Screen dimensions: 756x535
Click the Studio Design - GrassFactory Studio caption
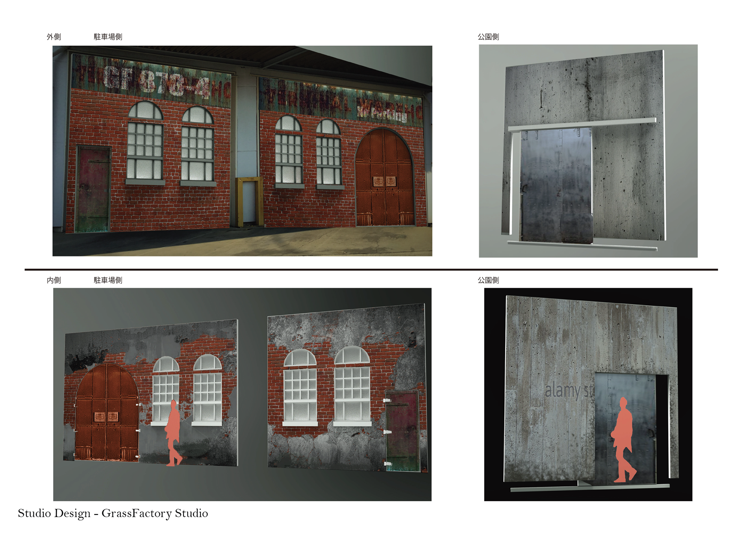click(x=114, y=513)
